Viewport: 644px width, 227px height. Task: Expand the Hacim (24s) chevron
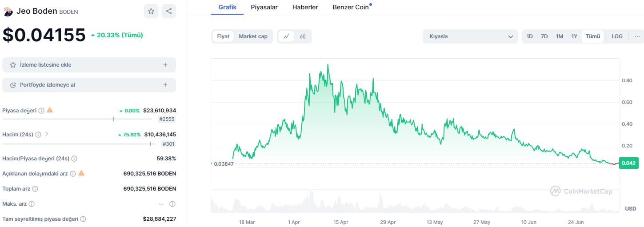pos(47,134)
